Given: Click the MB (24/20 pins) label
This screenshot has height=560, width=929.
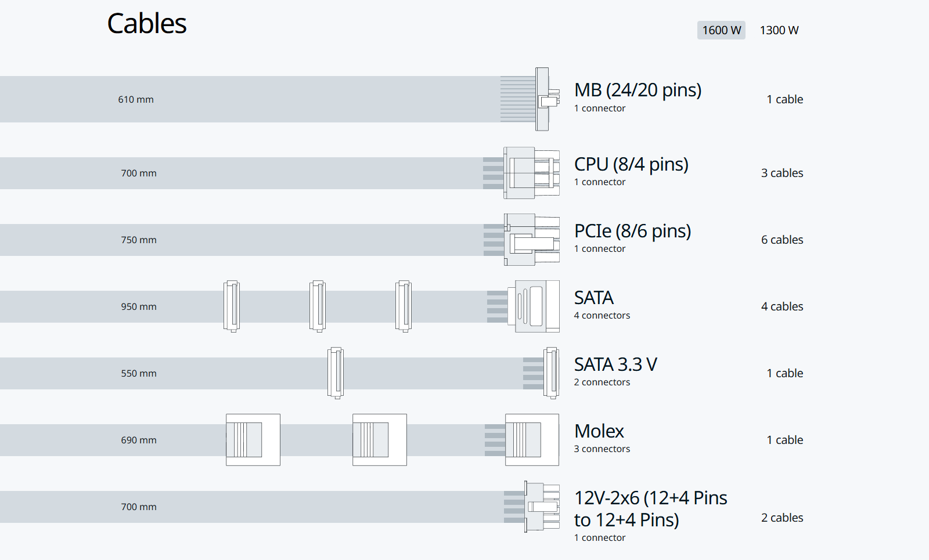Looking at the screenshot, I should 638,90.
